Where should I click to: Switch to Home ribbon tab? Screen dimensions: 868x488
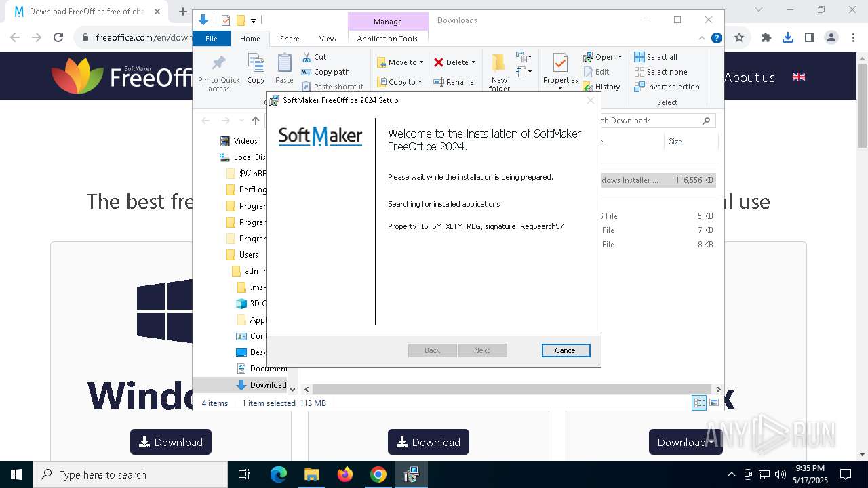tap(250, 39)
